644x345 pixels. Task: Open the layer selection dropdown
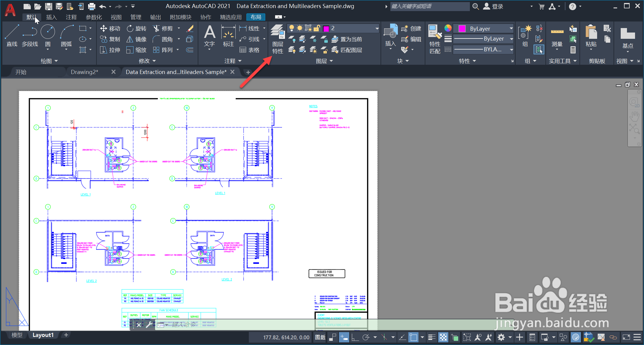377,28
